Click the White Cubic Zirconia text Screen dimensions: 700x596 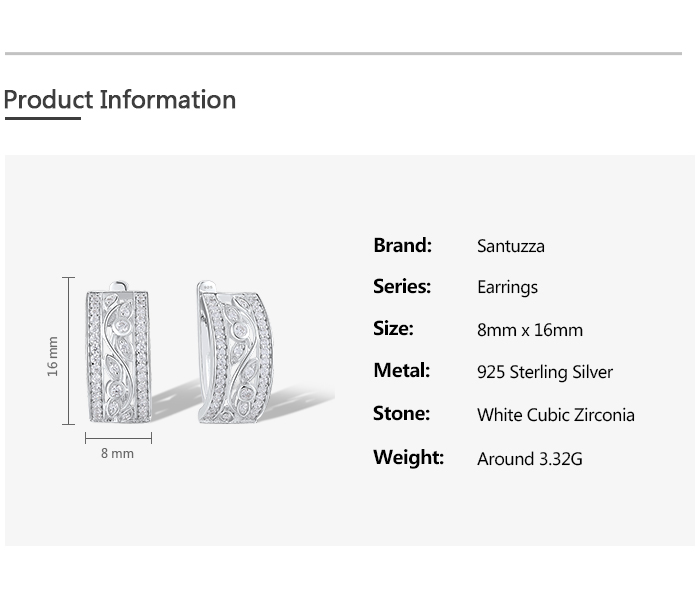pos(555,415)
